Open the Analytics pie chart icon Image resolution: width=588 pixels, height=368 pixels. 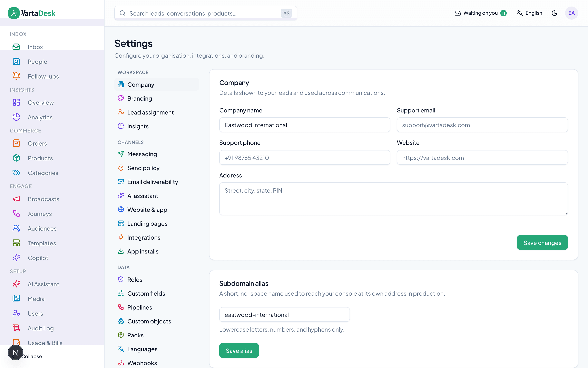coord(16,117)
